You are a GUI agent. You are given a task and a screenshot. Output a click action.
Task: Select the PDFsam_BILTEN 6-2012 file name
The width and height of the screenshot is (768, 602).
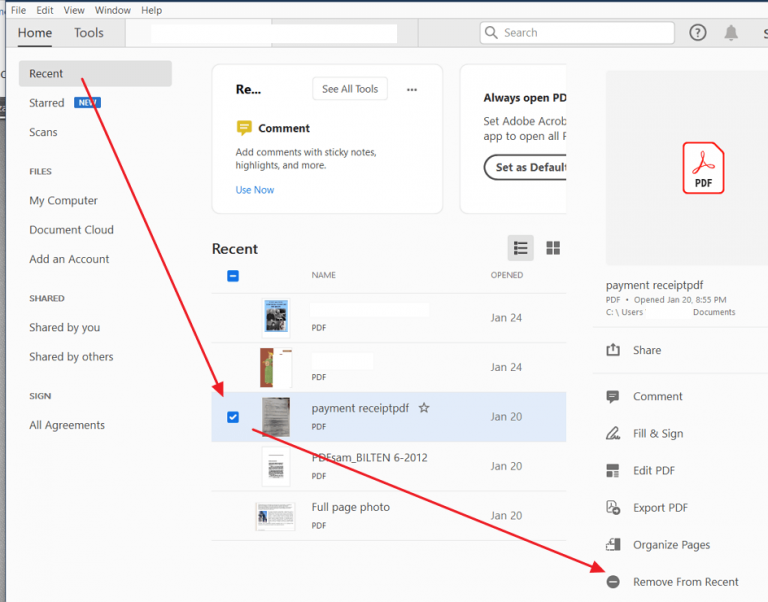click(369, 458)
